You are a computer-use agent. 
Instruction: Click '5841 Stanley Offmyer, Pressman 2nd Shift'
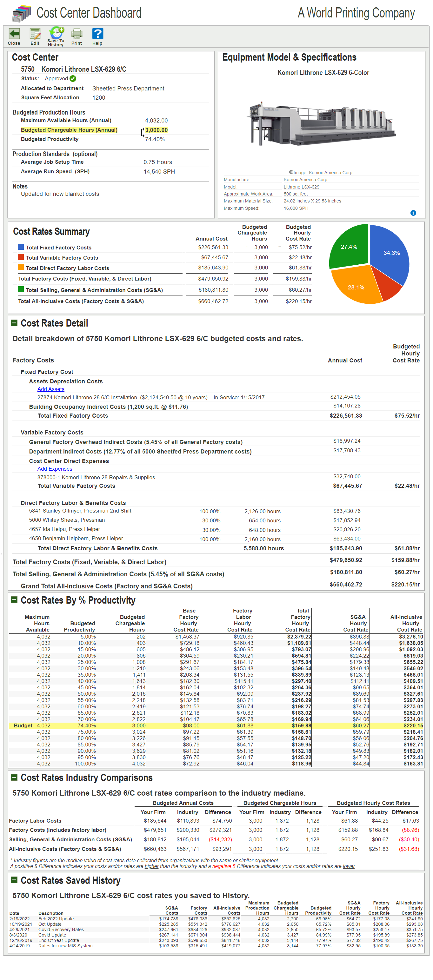click(x=80, y=511)
